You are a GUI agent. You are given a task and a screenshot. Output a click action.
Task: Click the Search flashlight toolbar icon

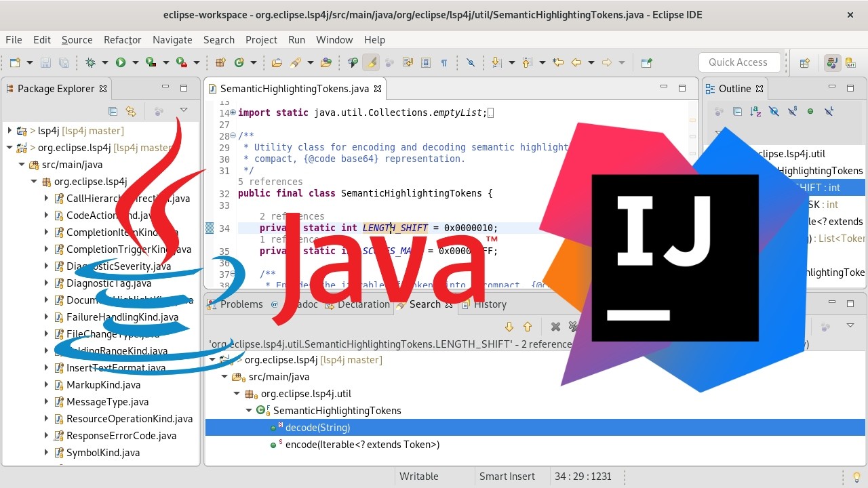point(296,62)
